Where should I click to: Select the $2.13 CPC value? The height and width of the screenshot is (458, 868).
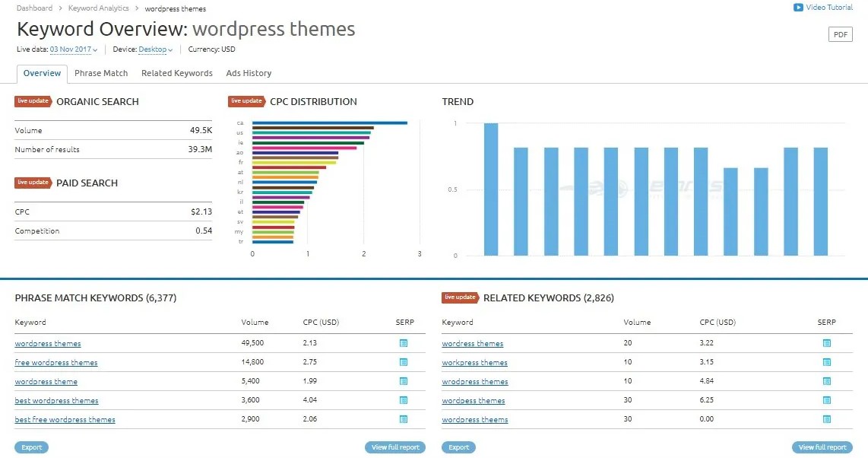point(201,212)
